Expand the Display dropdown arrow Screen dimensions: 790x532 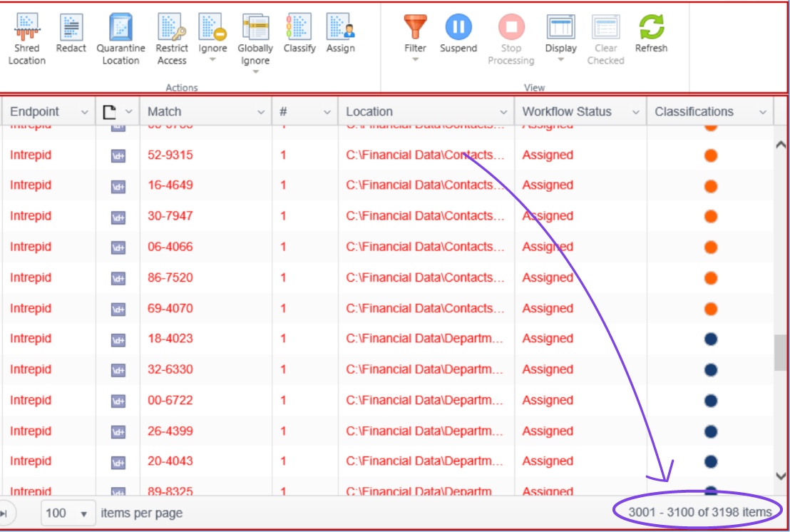tap(560, 59)
